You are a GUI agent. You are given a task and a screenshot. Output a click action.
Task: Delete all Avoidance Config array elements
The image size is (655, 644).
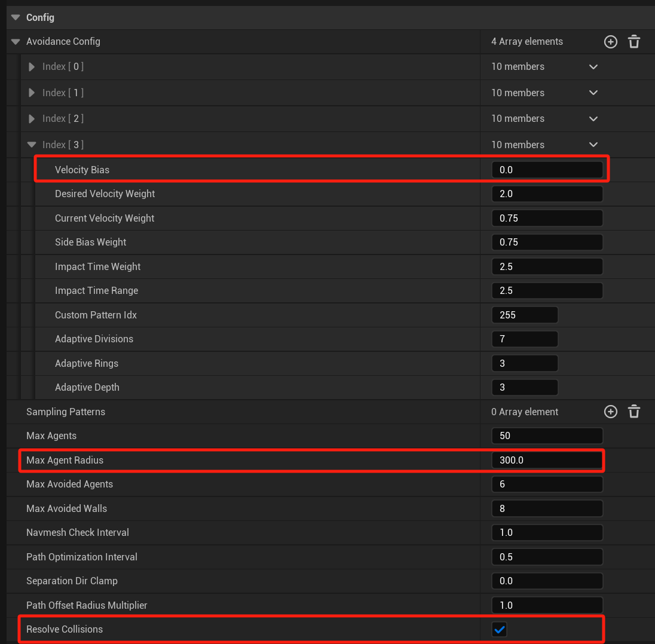tap(634, 42)
